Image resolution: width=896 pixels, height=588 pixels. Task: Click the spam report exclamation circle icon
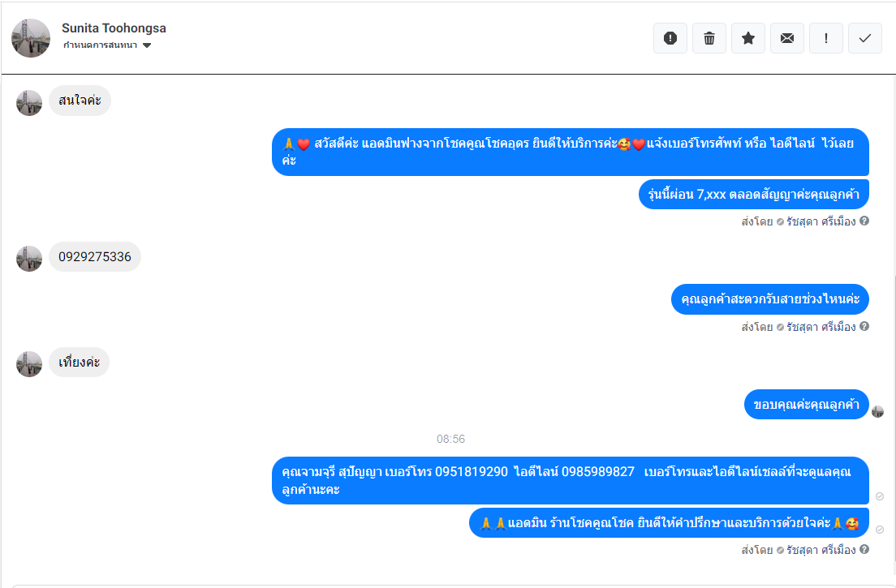coord(670,38)
